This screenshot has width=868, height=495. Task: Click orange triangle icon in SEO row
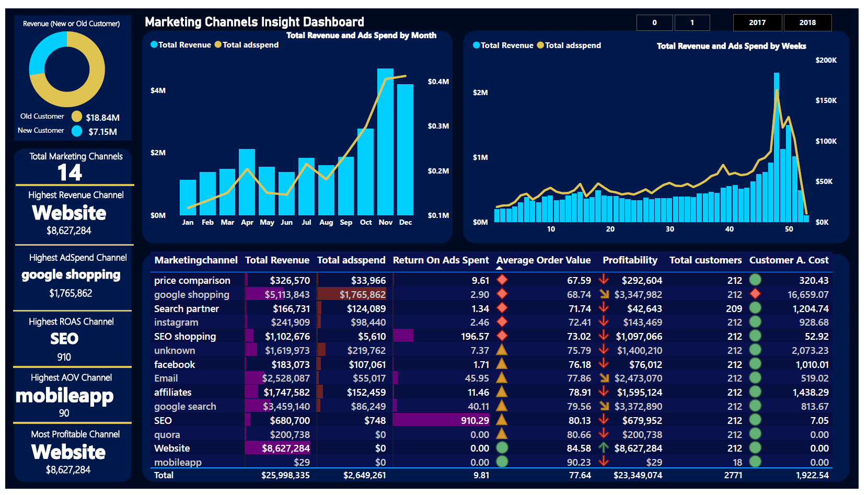click(x=502, y=420)
